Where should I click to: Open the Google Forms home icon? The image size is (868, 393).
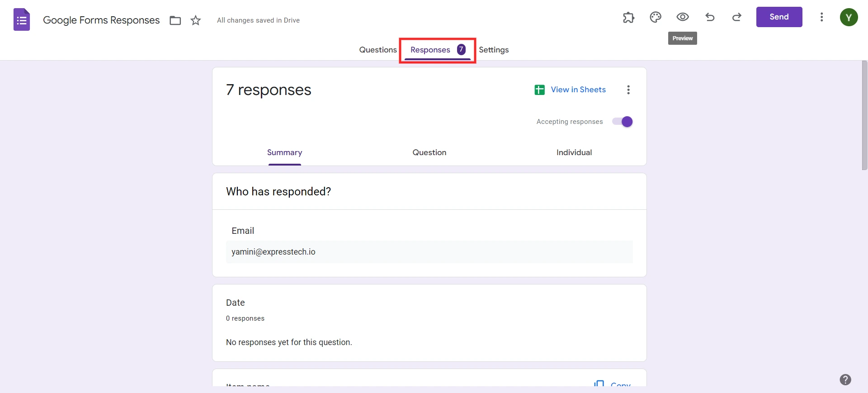click(22, 20)
